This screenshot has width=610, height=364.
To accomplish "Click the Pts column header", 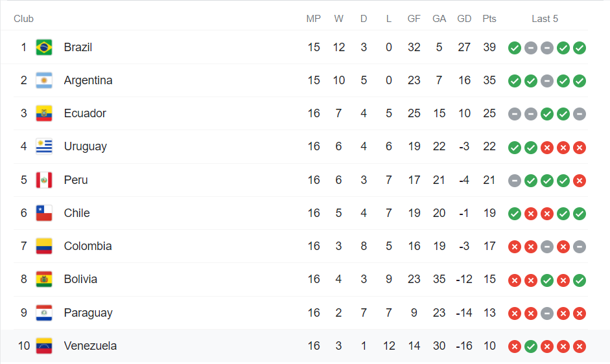I will click(489, 19).
